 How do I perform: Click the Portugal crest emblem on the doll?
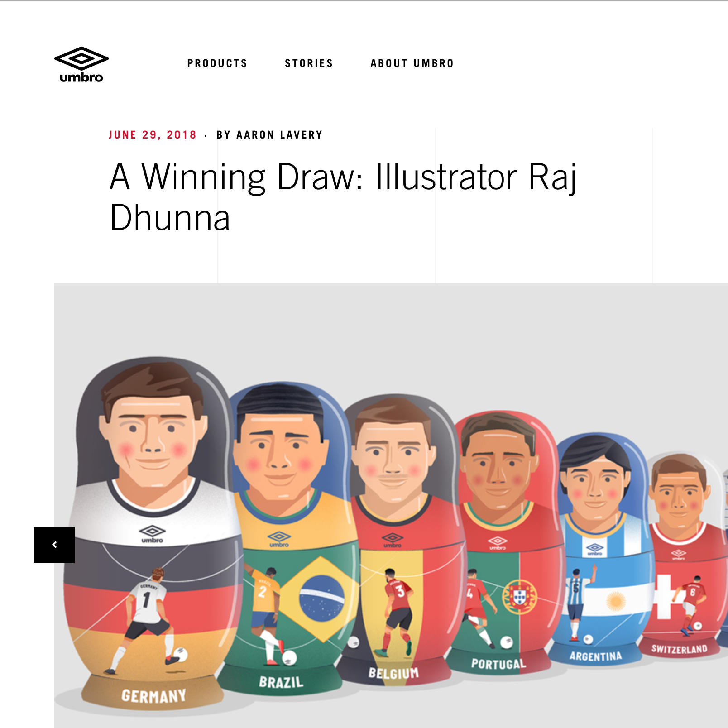(x=520, y=597)
